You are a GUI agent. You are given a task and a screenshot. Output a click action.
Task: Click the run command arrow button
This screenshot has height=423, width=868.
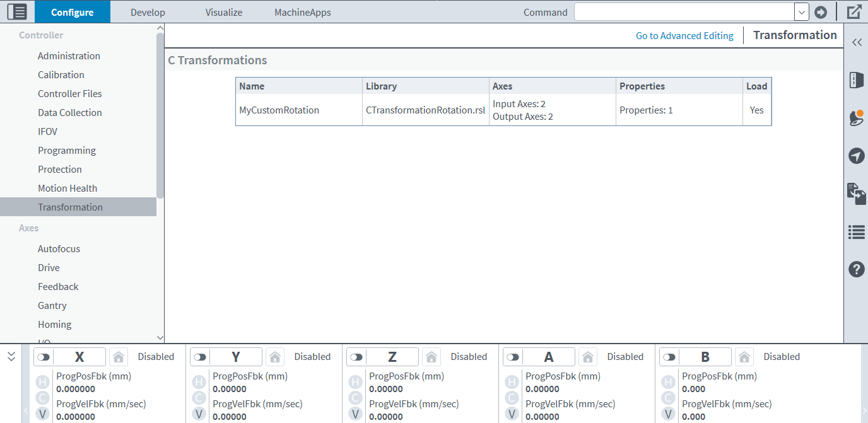pos(821,12)
